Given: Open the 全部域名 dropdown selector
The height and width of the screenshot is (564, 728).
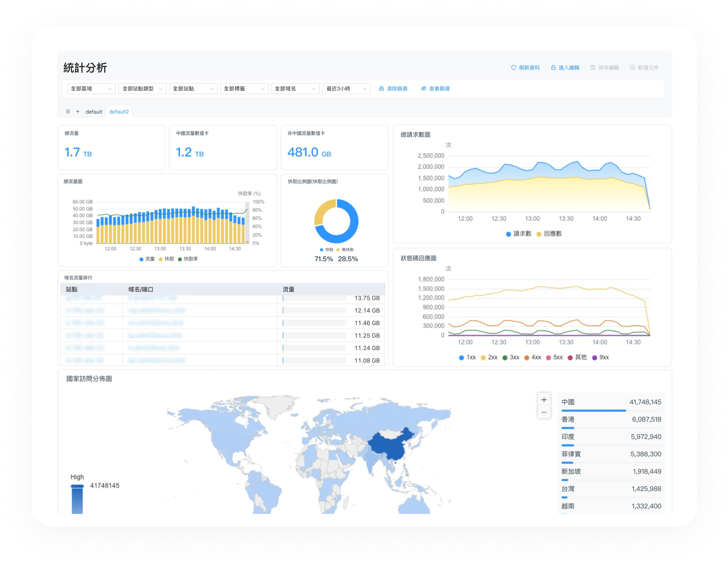Looking at the screenshot, I should pyautogui.click(x=295, y=89).
